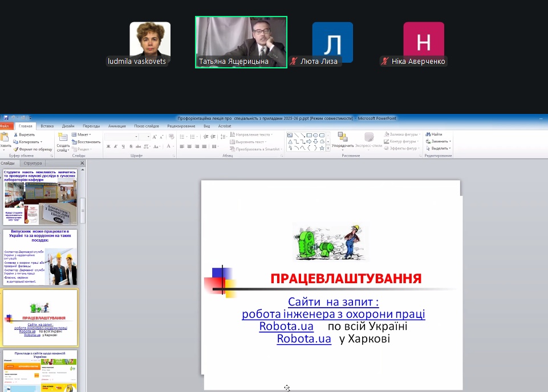
Task: Select the star shape in the shapes gallery
Action: click(x=321, y=148)
